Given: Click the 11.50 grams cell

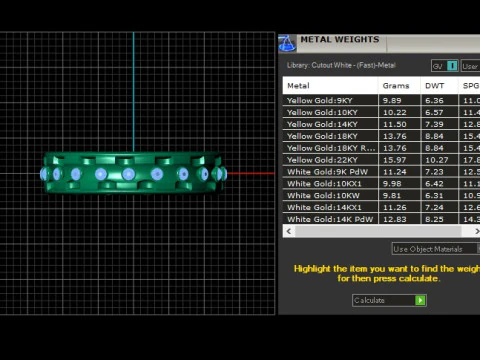Looking at the screenshot, I should 399,124.
